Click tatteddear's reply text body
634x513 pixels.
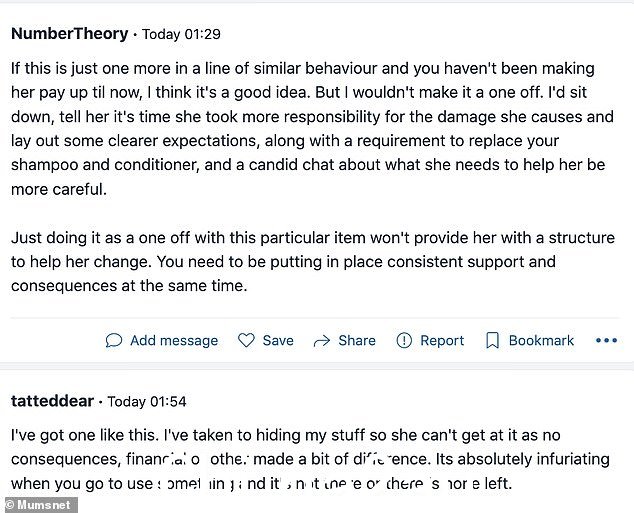pyautogui.click(x=310, y=459)
